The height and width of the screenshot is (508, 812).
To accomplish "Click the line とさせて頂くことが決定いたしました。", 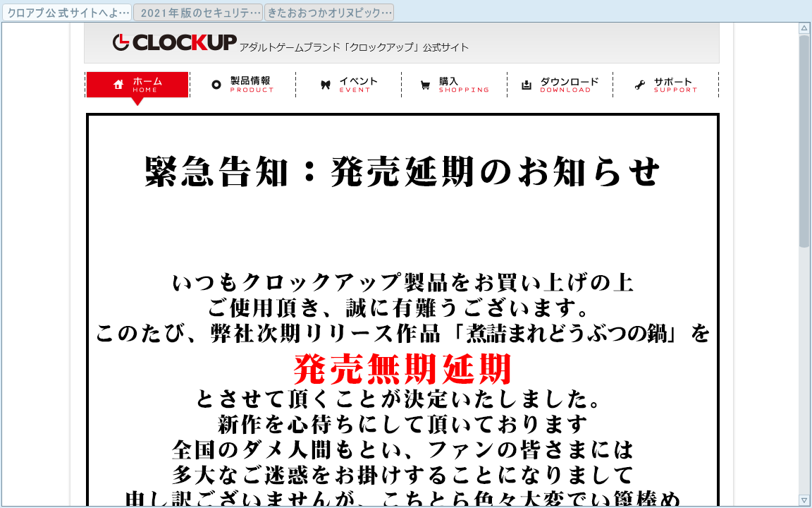I will pyautogui.click(x=399, y=399).
